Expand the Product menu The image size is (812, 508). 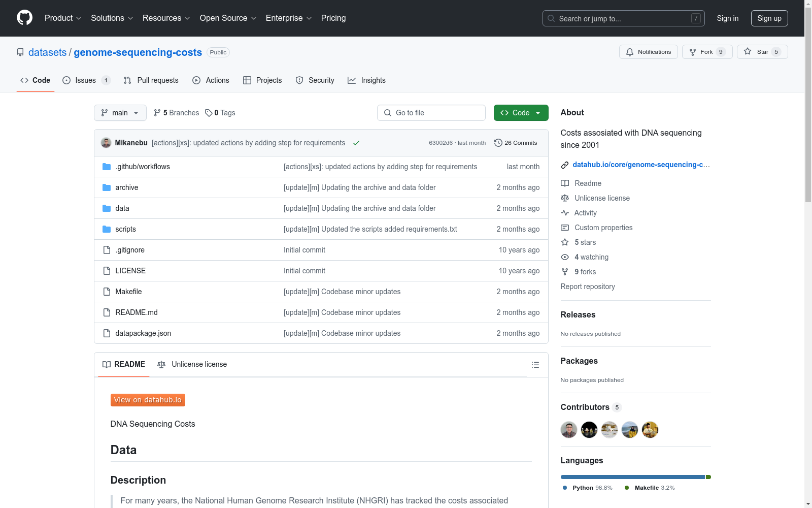tap(63, 18)
